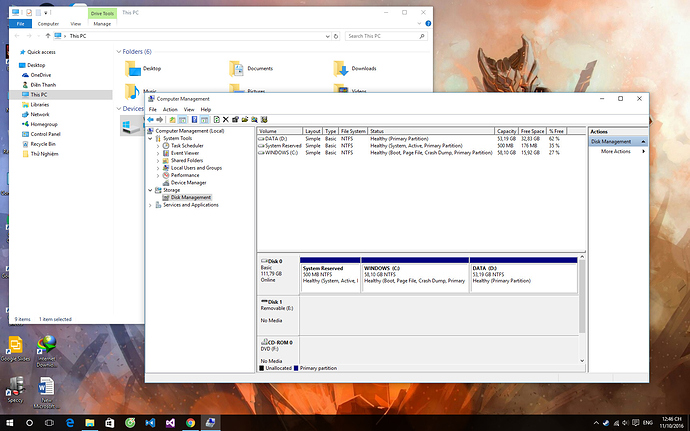Collapse Disk Management section in Actions pane

(x=643, y=142)
